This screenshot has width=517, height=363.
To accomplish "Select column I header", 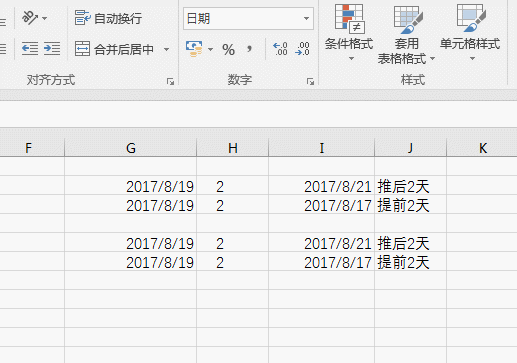I will coord(322,148).
